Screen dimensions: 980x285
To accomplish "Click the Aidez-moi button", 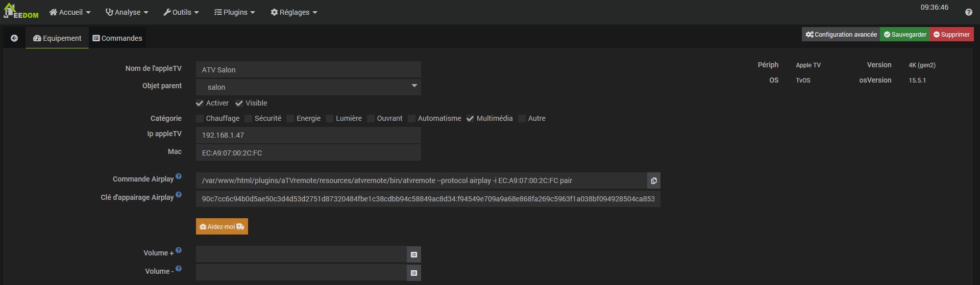I will 222,226.
